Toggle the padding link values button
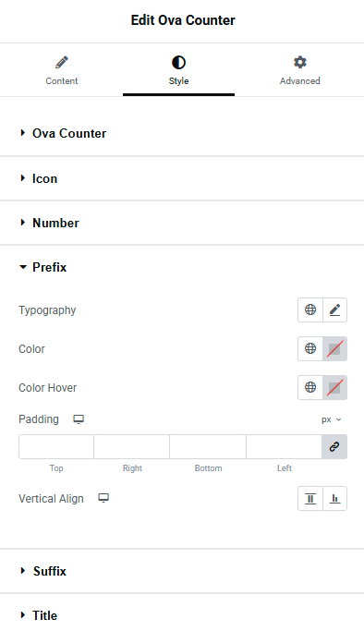Screen dimensions: 364x631 (334, 447)
